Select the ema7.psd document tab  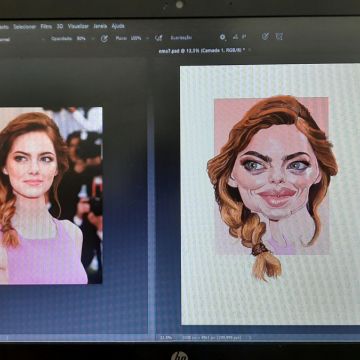pos(202,51)
